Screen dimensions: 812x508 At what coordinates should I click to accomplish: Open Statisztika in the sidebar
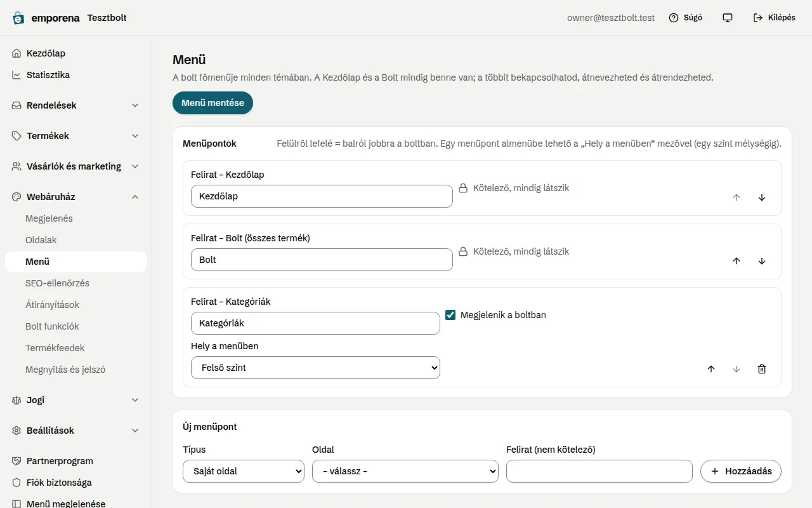(75, 75)
